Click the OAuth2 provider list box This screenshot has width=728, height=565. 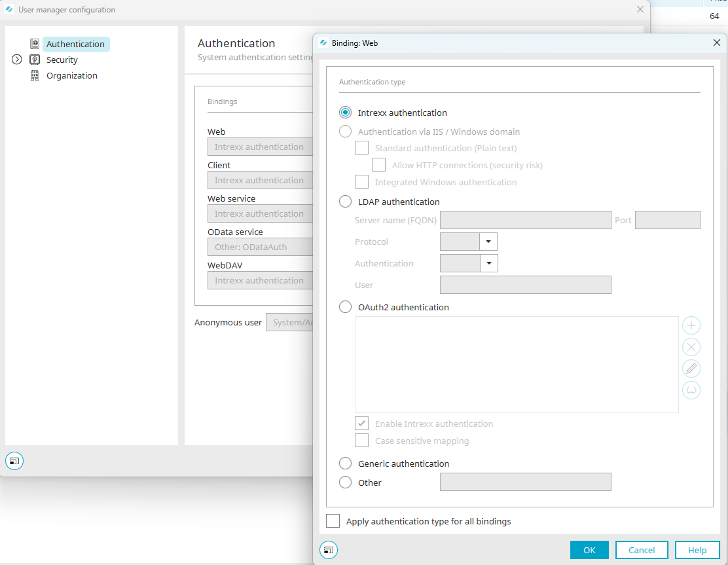pos(517,365)
